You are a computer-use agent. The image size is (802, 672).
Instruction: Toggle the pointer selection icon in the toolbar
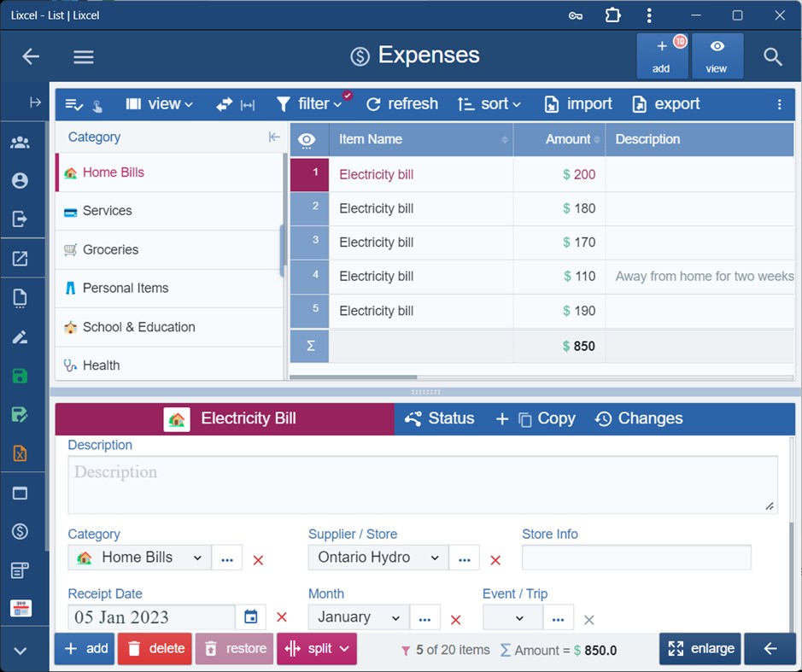97,104
